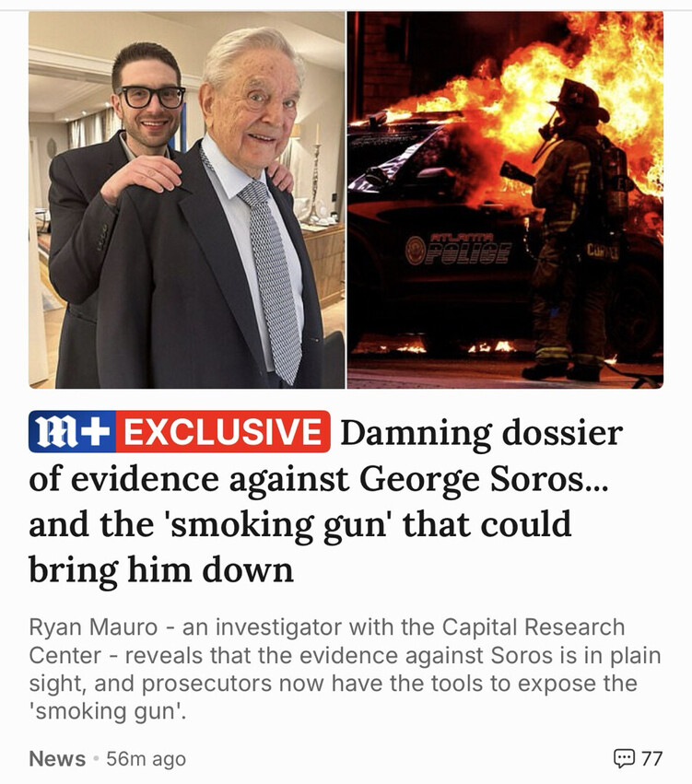
Task: Tap 'Capital Research Center' in the summary
Action: point(327,641)
